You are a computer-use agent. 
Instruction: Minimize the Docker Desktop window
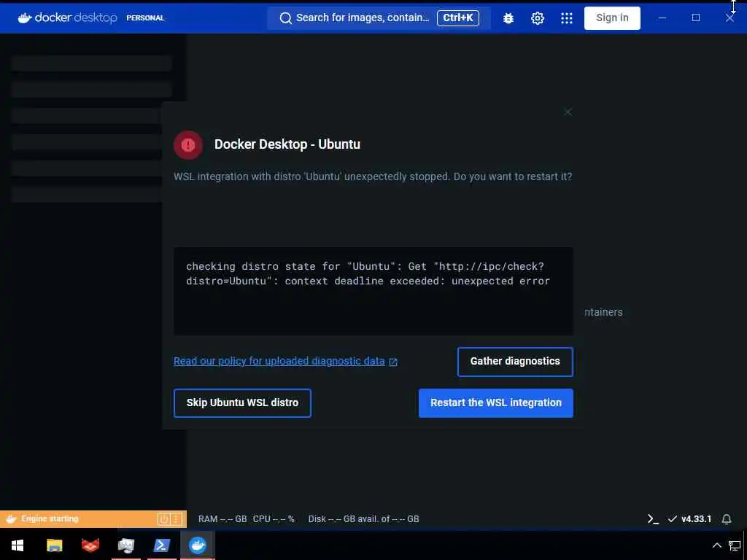[662, 18]
